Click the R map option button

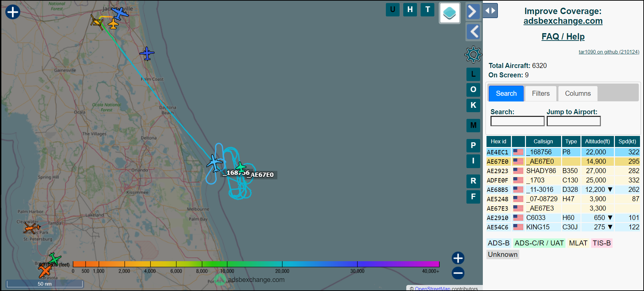tap(473, 181)
